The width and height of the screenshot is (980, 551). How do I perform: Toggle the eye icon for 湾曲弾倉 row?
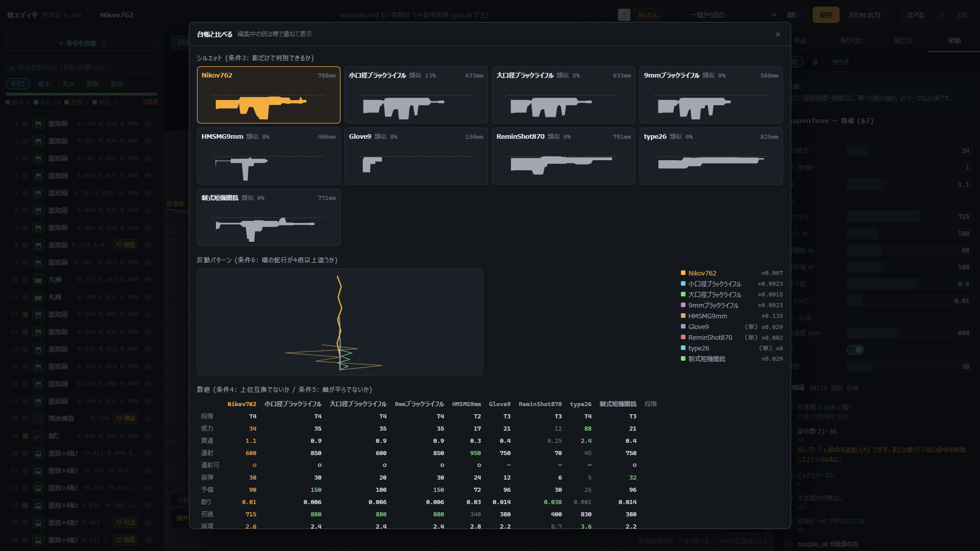coord(149,418)
